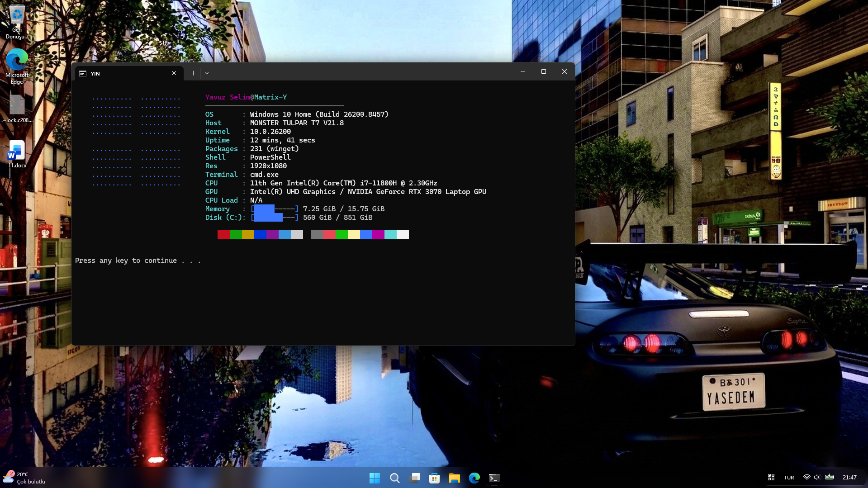The width and height of the screenshot is (868, 488).
Task: Click the battery tray icon
Action: (x=829, y=477)
